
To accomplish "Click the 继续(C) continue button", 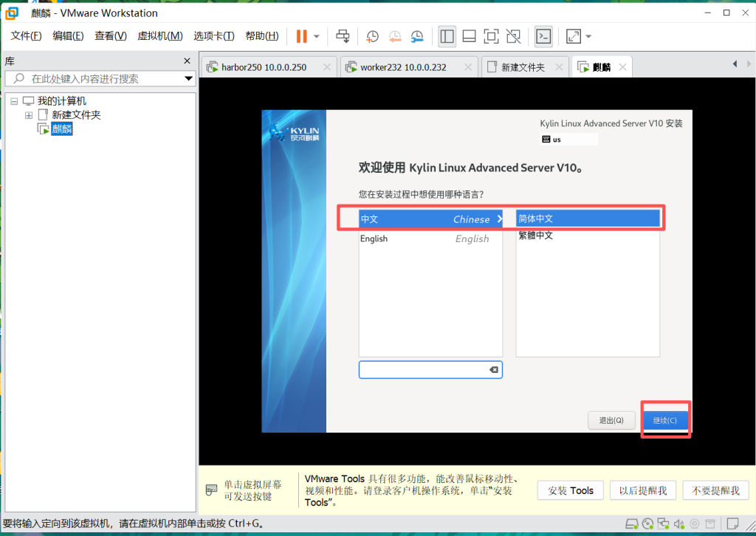I will (x=665, y=420).
